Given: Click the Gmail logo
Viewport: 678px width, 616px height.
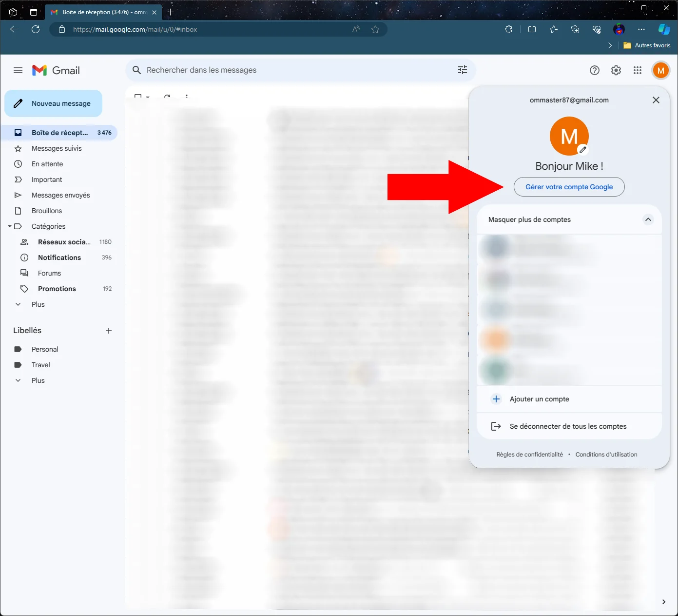Looking at the screenshot, I should [x=56, y=70].
